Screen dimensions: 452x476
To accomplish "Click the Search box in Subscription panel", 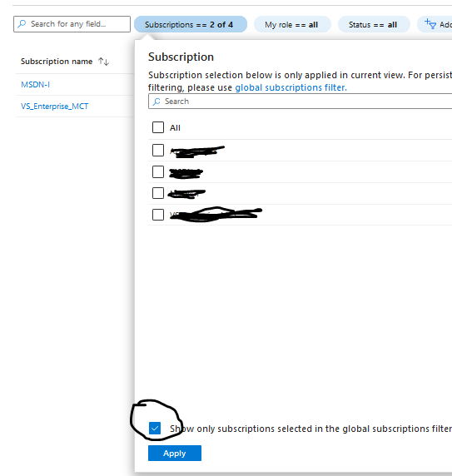I will (x=300, y=102).
